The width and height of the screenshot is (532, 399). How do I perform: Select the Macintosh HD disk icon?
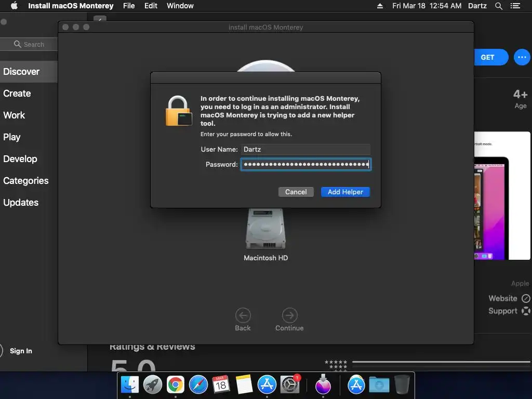pyautogui.click(x=265, y=229)
